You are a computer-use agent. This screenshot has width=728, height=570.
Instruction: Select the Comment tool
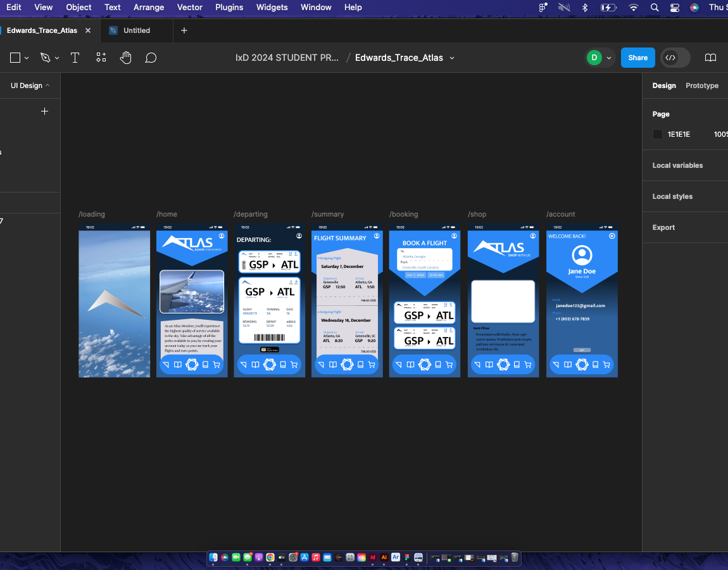151,58
